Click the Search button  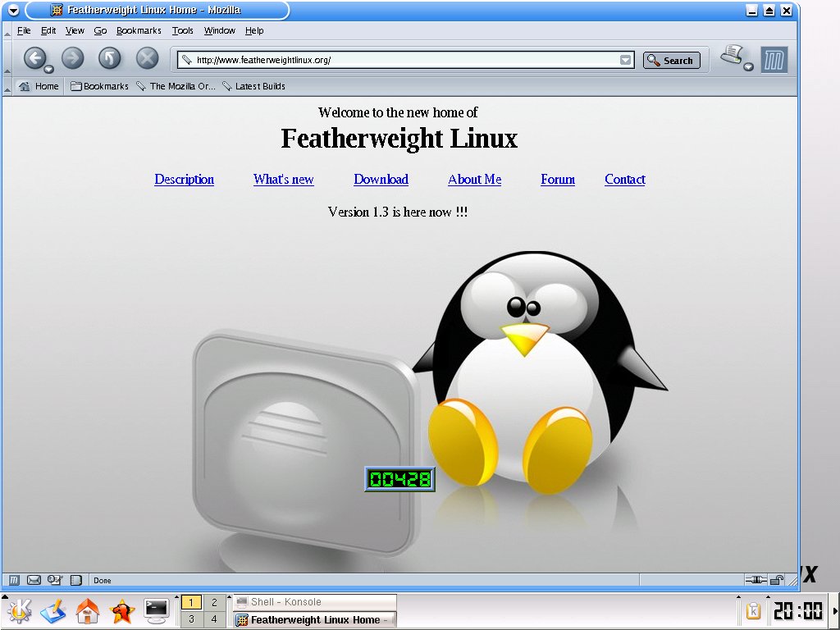click(x=671, y=61)
